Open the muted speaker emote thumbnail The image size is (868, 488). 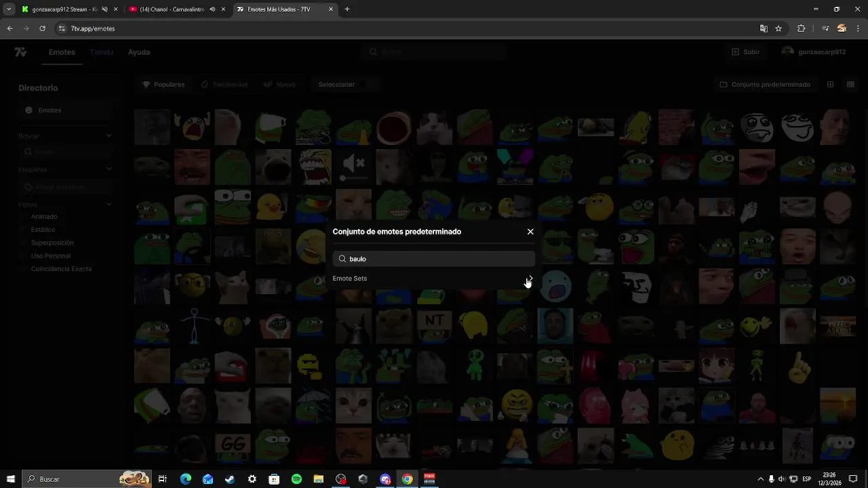coord(353,167)
